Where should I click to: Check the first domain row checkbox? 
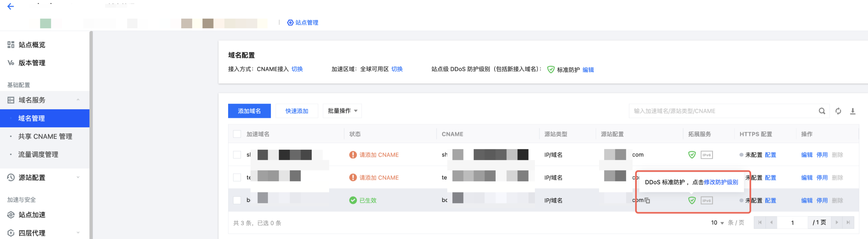(x=237, y=155)
